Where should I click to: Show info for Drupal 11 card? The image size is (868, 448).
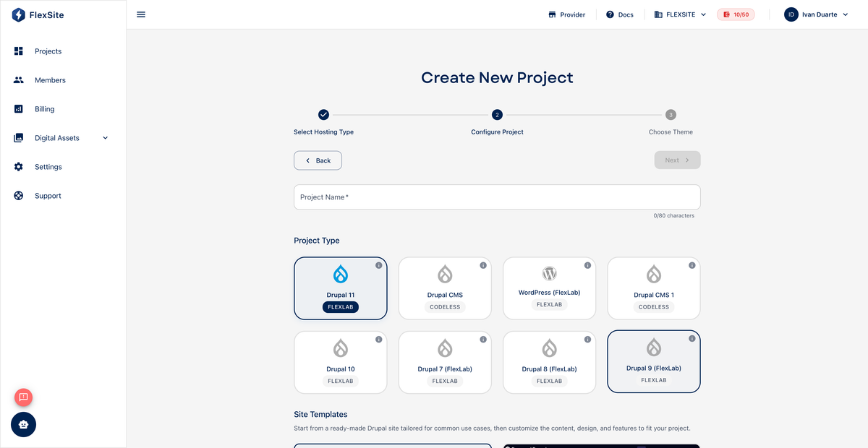(x=379, y=265)
